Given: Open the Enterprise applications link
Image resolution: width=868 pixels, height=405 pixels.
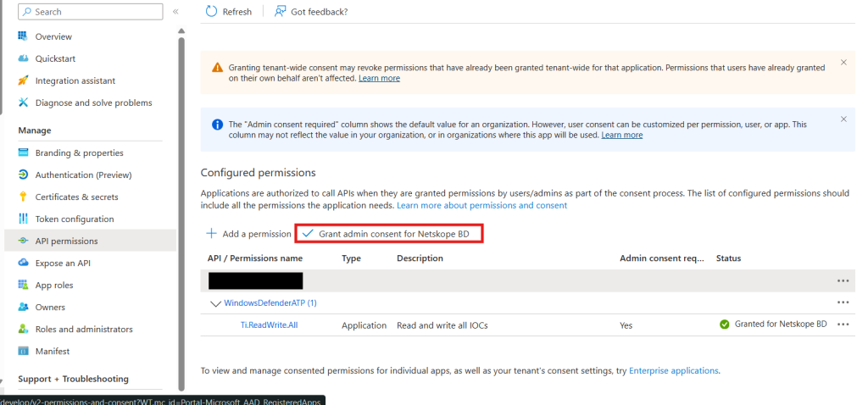Looking at the screenshot, I should [x=674, y=371].
